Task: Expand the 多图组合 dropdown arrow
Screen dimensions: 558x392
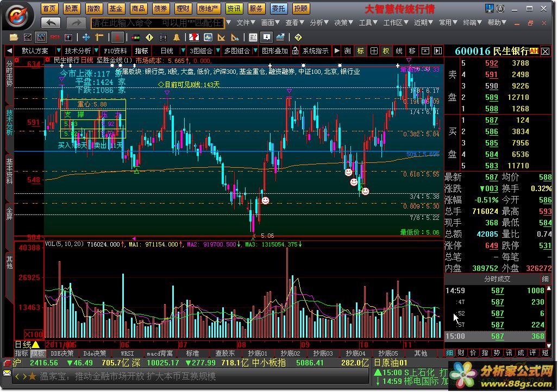Action: pos(255,51)
